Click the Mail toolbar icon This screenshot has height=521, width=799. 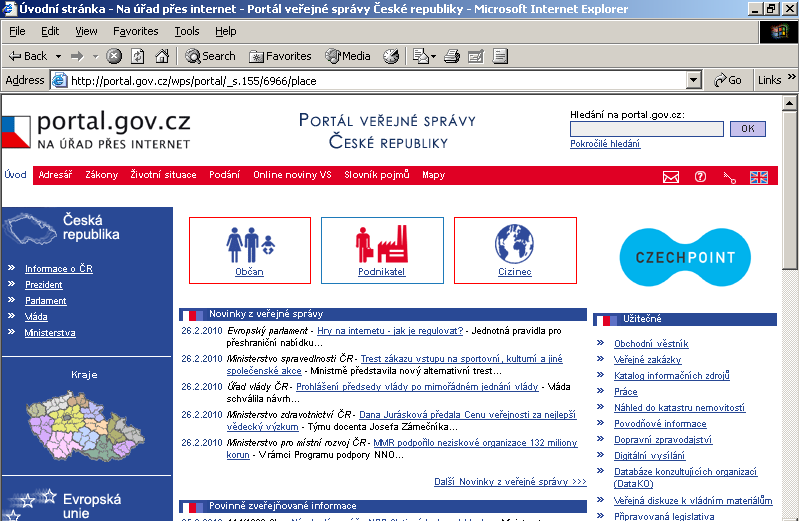coord(421,56)
